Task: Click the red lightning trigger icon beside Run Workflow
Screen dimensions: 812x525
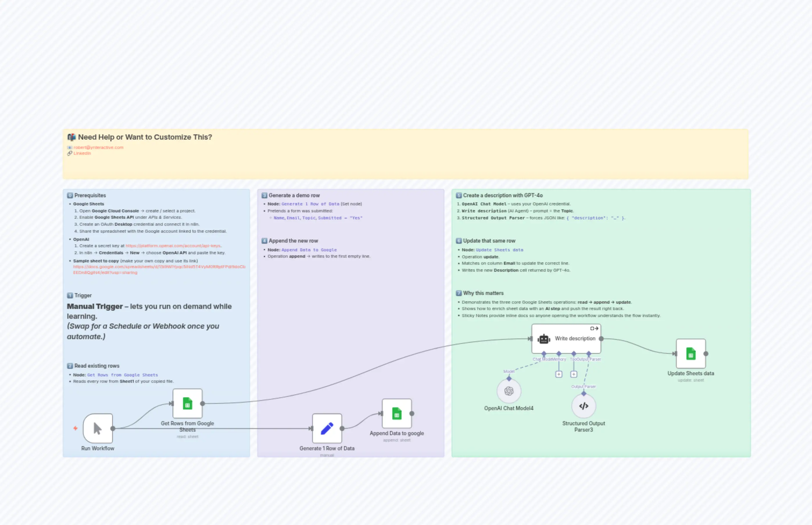Action: [75, 428]
